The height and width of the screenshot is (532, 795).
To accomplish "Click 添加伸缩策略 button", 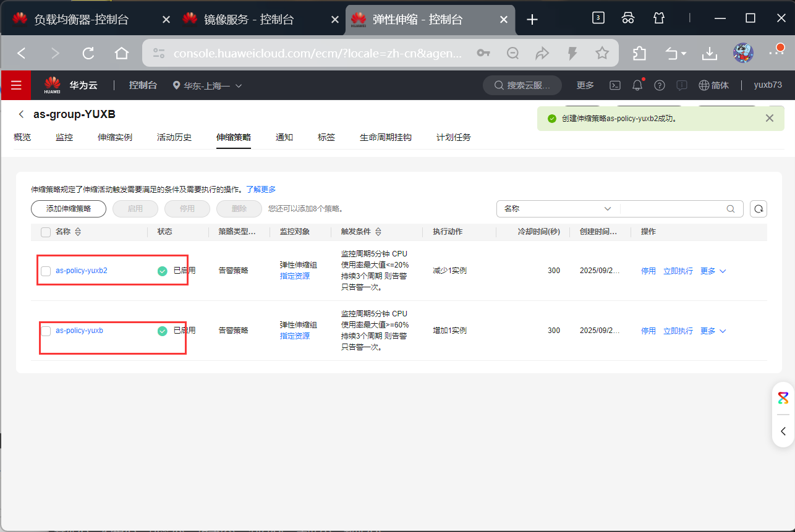I will [x=69, y=209].
